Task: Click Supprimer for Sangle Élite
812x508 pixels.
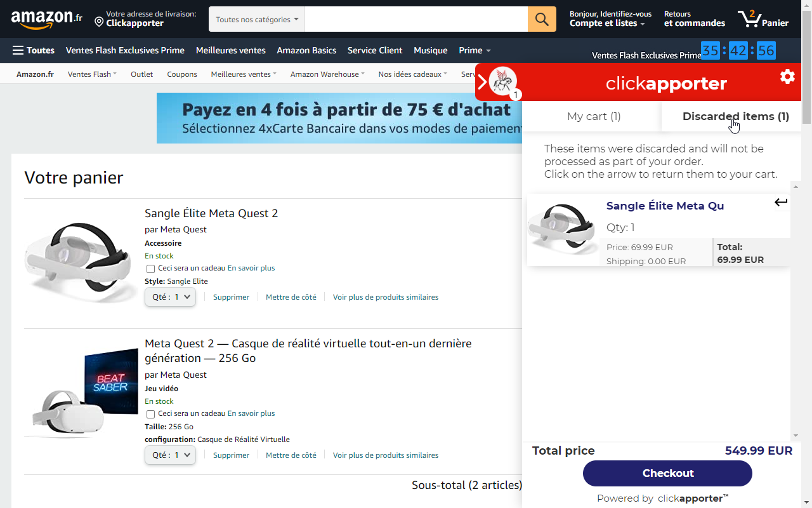Action: (x=232, y=297)
